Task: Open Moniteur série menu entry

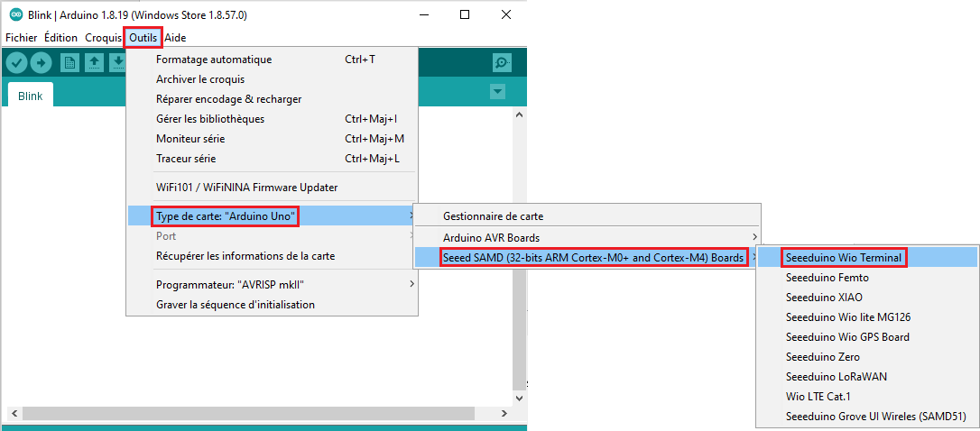Action: click(272, 139)
